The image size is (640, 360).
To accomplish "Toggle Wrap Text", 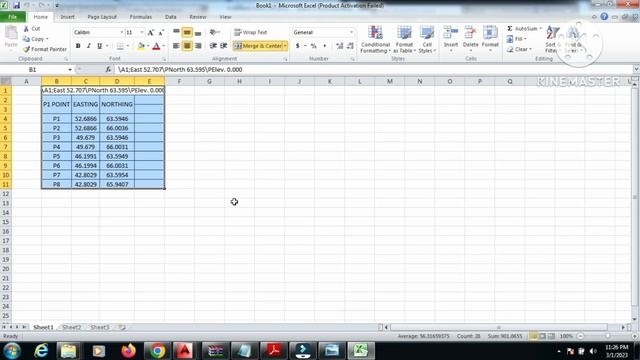I will click(x=251, y=32).
